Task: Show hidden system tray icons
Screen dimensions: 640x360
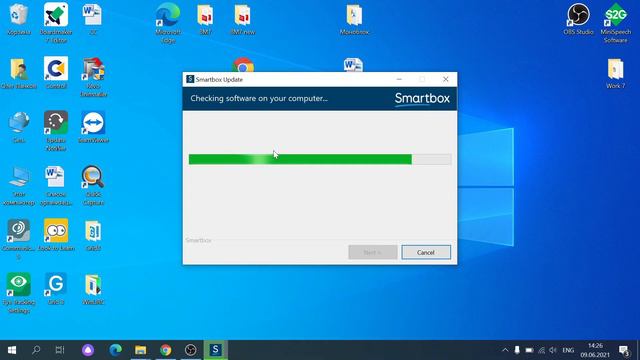Action: click(505, 350)
